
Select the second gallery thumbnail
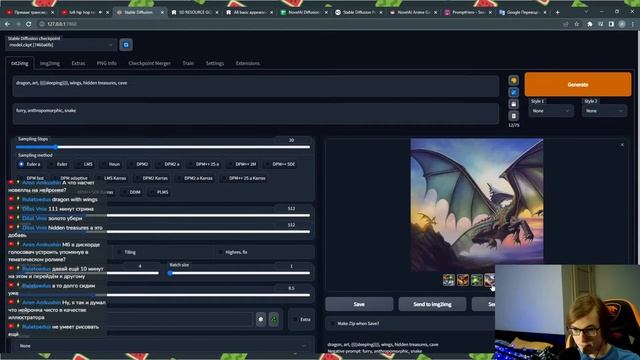click(x=462, y=280)
